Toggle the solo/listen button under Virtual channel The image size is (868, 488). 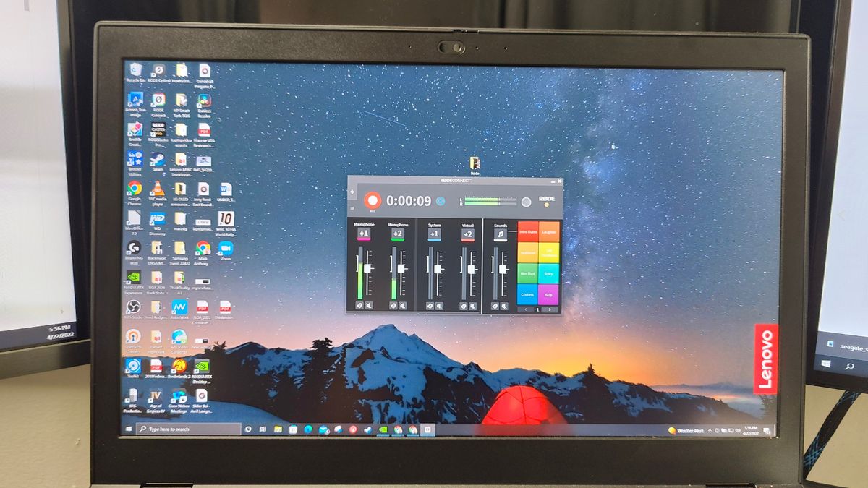coord(464,307)
